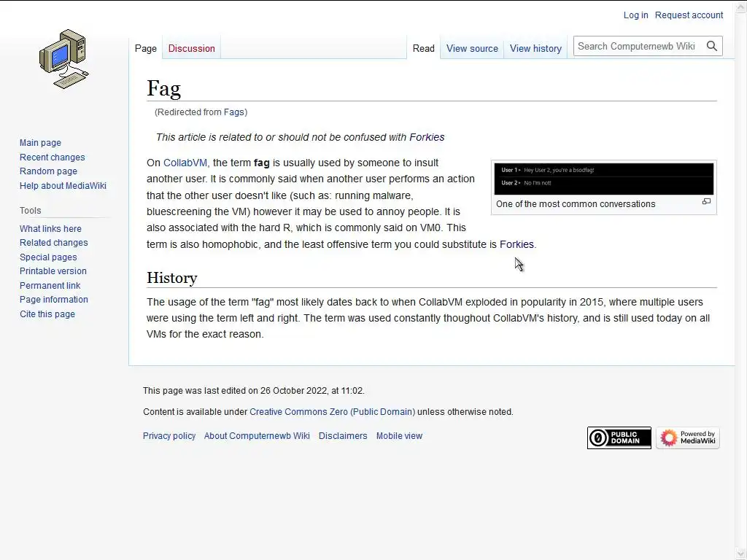Open the Discussion tab
The image size is (747, 560).
192,49
